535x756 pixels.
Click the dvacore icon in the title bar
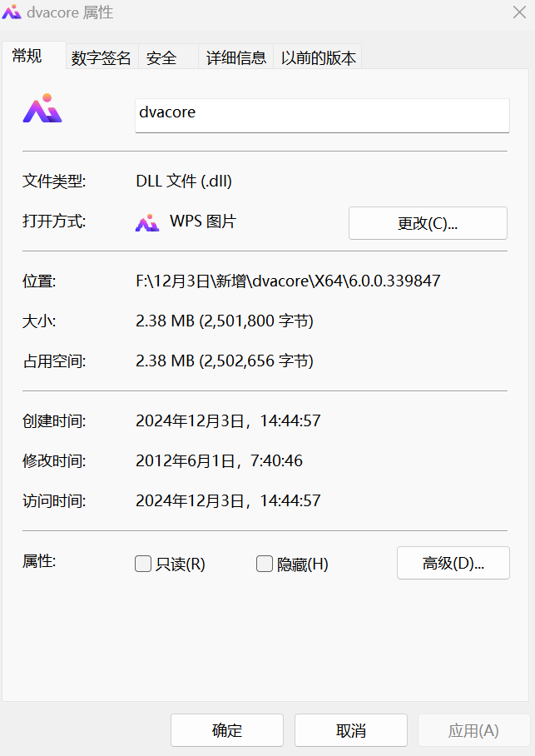[12, 12]
